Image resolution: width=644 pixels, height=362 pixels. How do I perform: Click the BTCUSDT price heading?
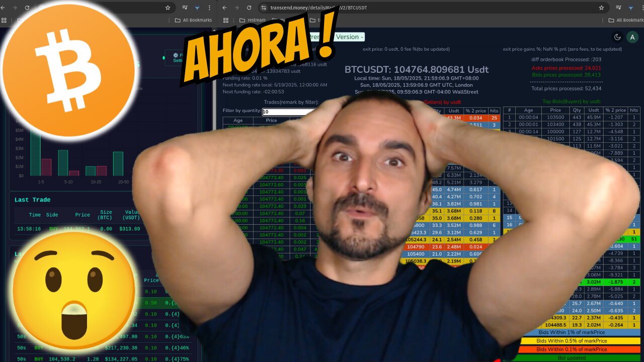coord(416,69)
